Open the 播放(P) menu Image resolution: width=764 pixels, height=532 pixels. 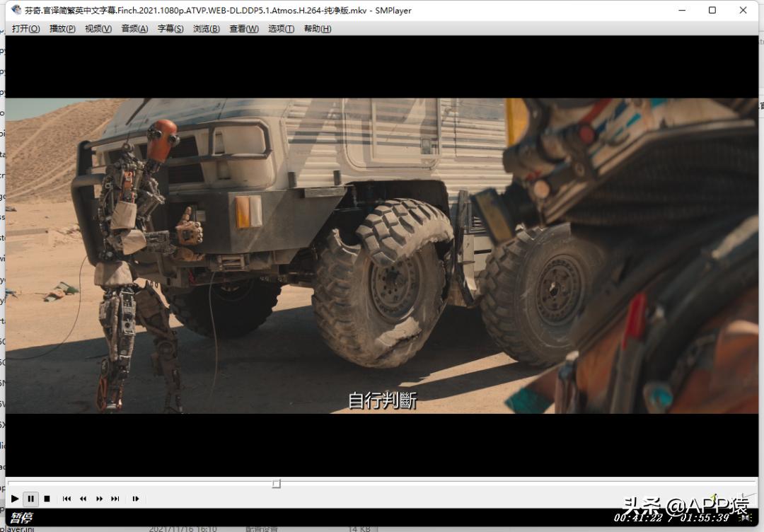coord(62,29)
